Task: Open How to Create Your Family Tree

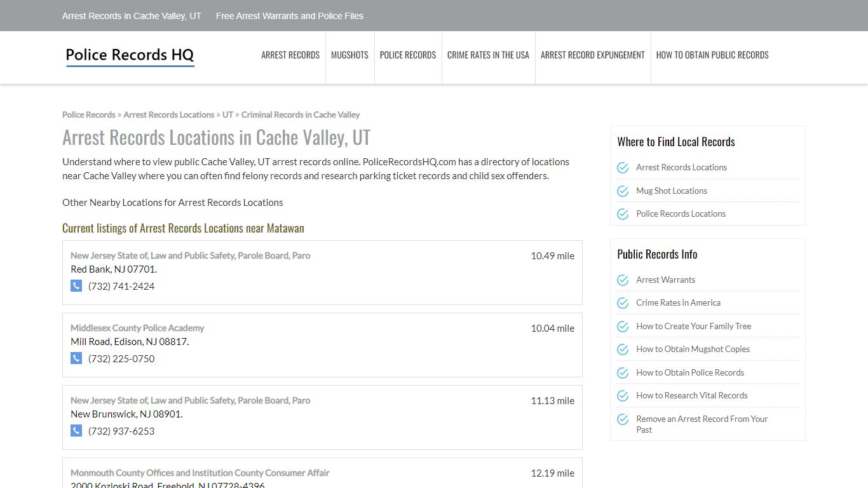Action: pyautogui.click(x=694, y=327)
